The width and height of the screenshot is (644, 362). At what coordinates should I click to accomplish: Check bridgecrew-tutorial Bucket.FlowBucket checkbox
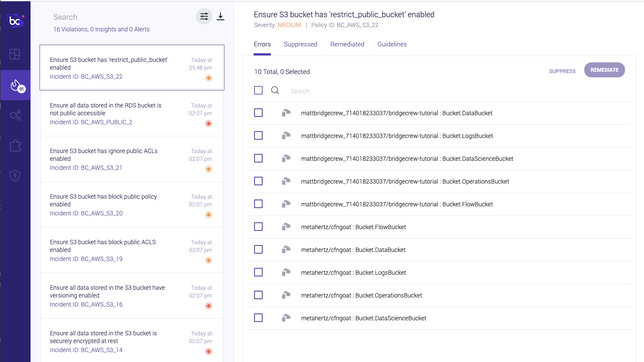point(258,204)
